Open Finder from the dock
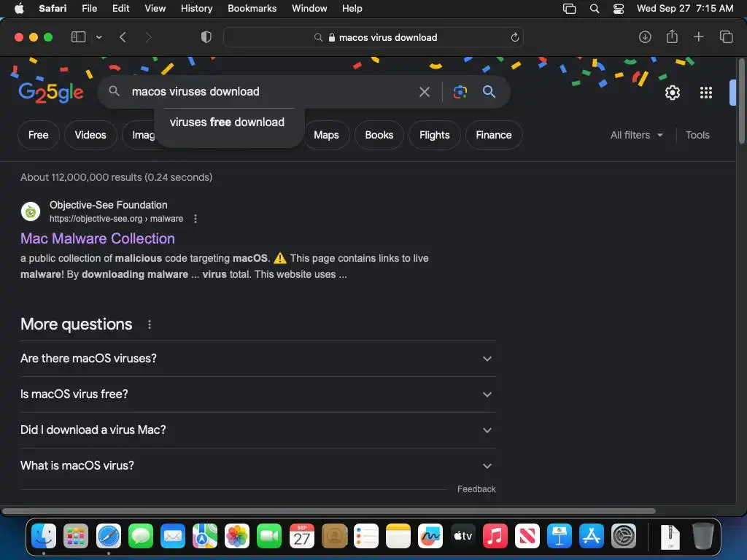Screen dimensions: 747x560 [x=44, y=536]
